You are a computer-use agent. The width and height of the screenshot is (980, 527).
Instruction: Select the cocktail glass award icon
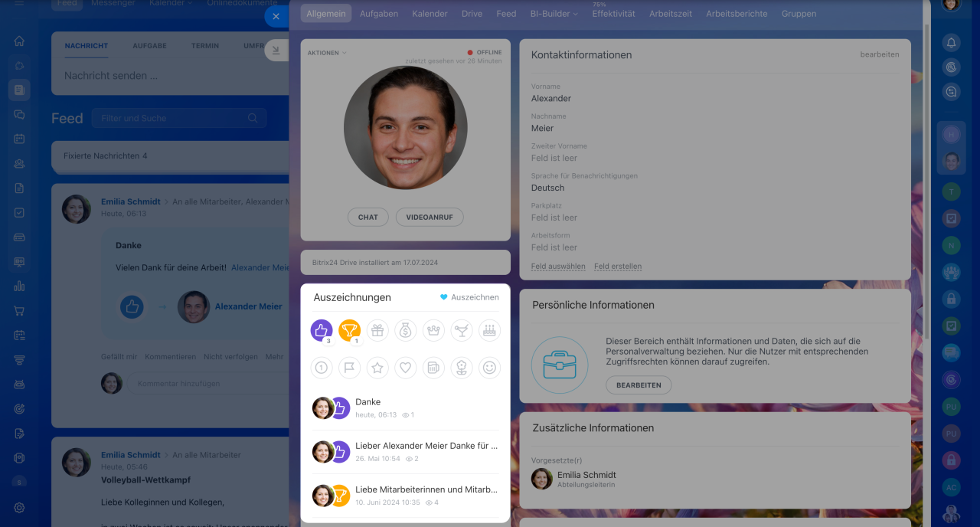tap(462, 330)
